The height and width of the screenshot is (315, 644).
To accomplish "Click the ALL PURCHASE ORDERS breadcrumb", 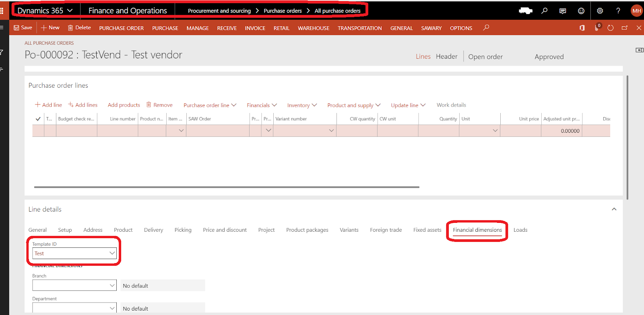I will pyautogui.click(x=49, y=43).
